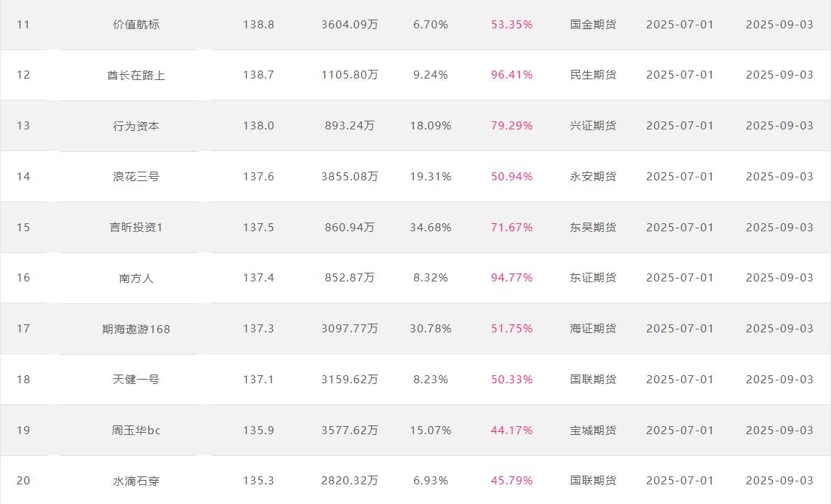Screen dimensions: 831x504
Task: Click the 水滴石穿 account name
Action: [135, 481]
